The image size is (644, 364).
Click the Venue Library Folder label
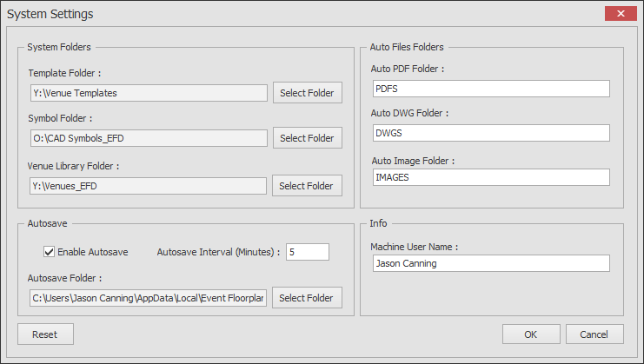point(73,166)
